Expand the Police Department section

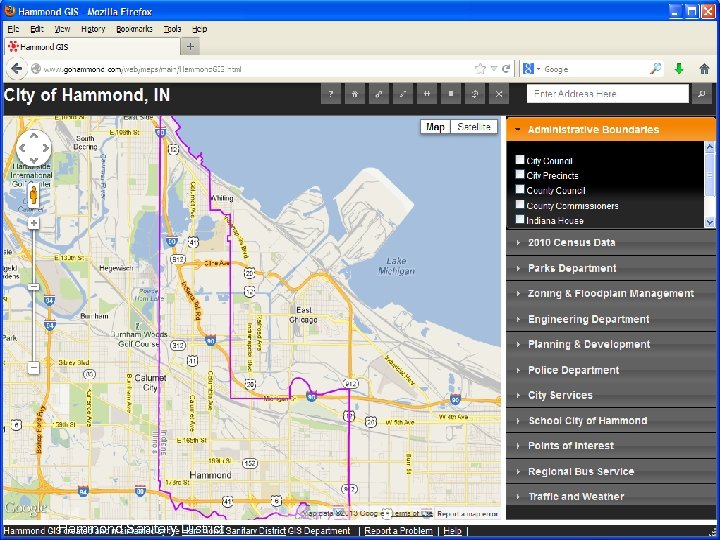point(611,370)
